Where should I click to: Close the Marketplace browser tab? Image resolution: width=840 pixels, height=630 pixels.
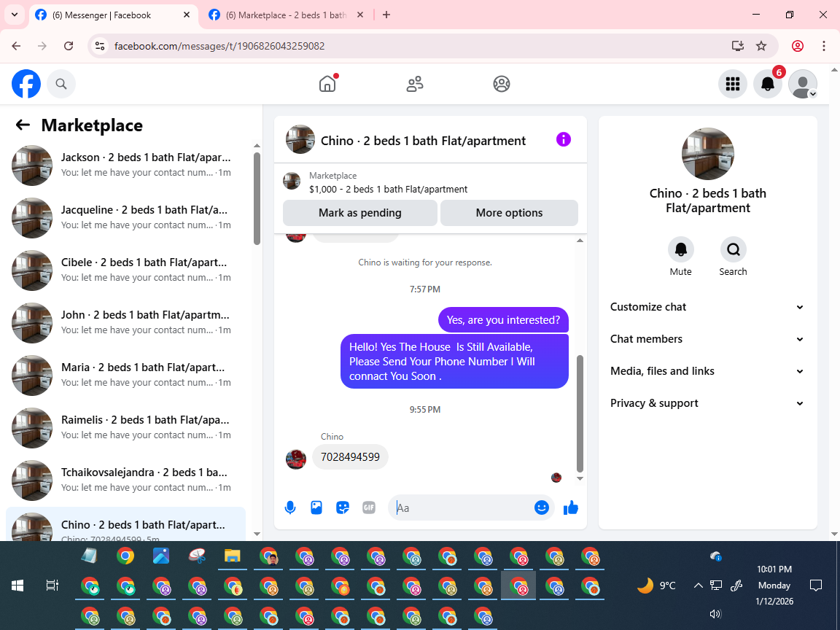pyautogui.click(x=360, y=15)
